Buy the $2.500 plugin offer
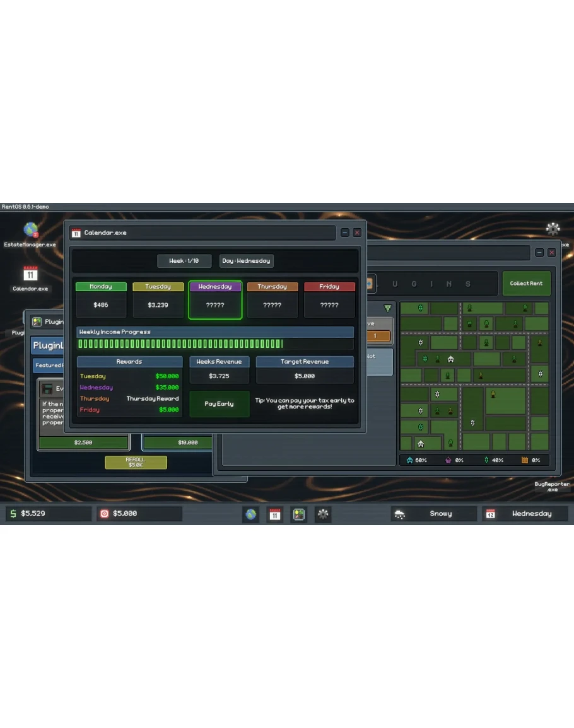Image resolution: width=574 pixels, height=728 pixels. [83, 442]
